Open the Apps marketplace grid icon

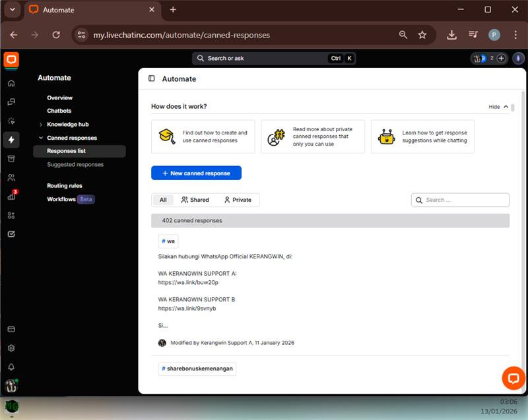click(11, 215)
